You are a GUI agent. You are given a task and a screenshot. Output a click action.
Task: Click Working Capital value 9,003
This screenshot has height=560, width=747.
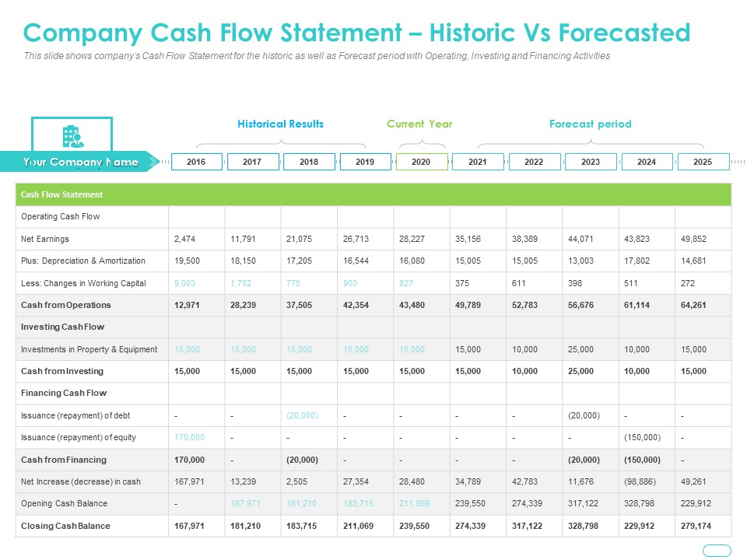[185, 283]
